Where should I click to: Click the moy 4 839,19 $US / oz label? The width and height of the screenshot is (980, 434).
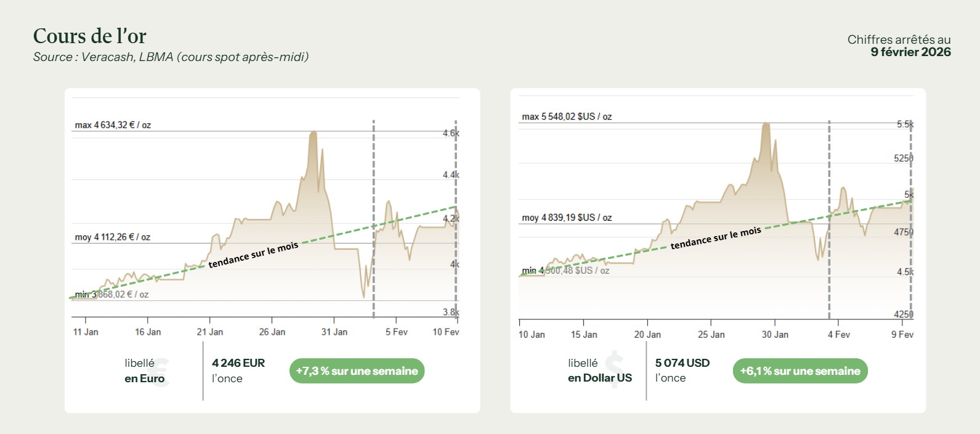click(567, 218)
